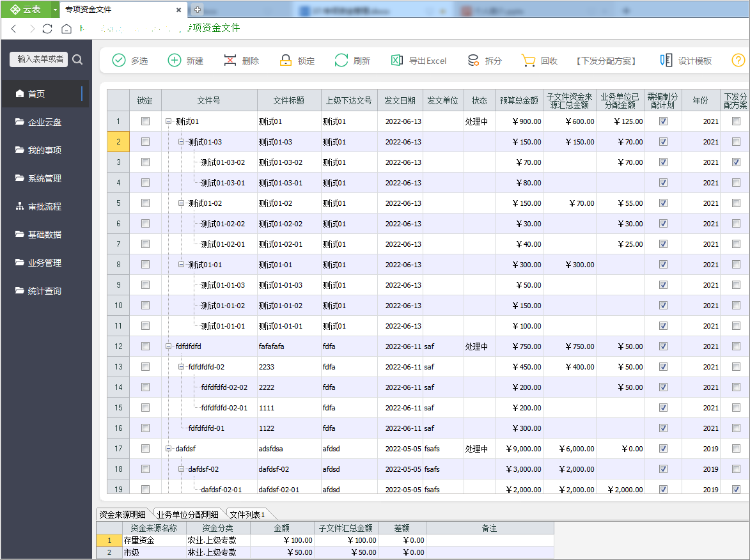Image resolution: width=750 pixels, height=560 pixels.
Task: Click the 刷新 refresh toolbar icon
Action: tap(341, 60)
